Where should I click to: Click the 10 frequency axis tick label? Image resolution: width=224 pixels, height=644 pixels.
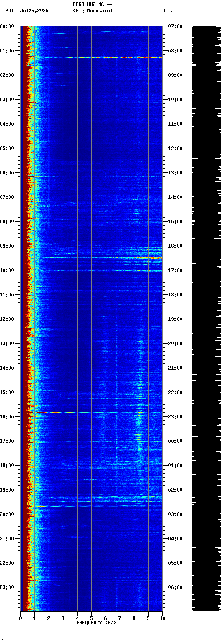162,618
